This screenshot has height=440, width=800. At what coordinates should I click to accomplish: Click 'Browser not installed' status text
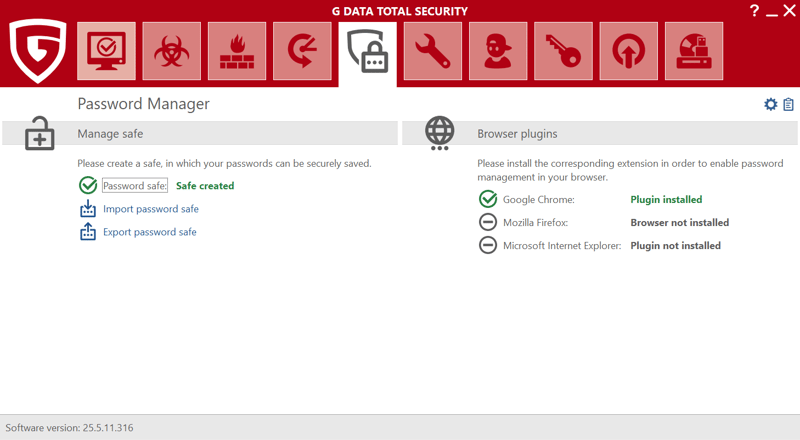(680, 223)
